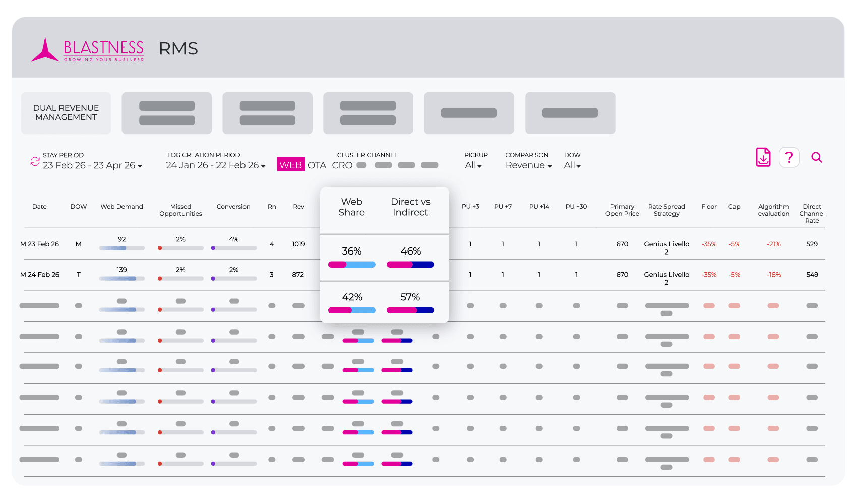Open the Dual Revenue Management tab
The image size is (857, 504).
pyautogui.click(x=66, y=113)
